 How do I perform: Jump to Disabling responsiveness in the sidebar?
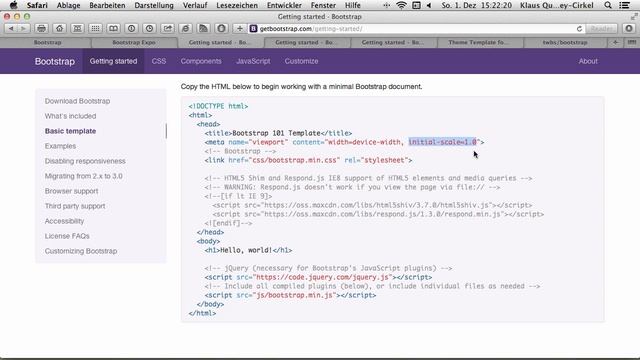85,161
